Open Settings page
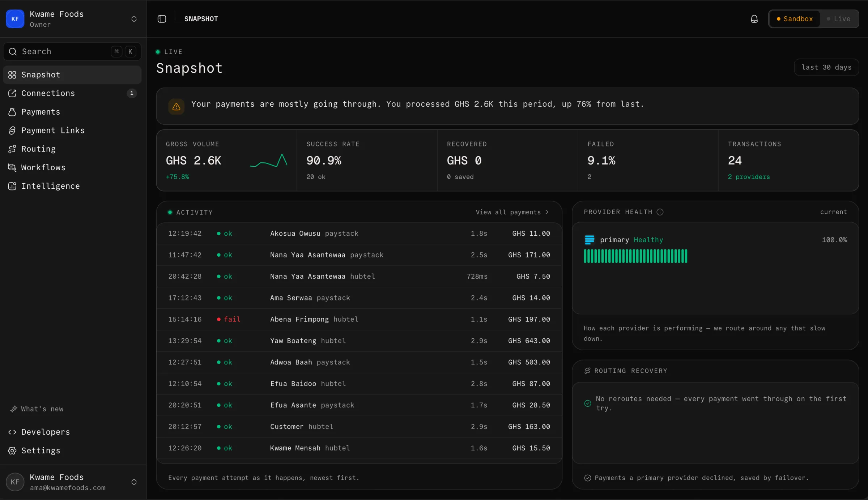The width and height of the screenshot is (868, 500). point(72,451)
